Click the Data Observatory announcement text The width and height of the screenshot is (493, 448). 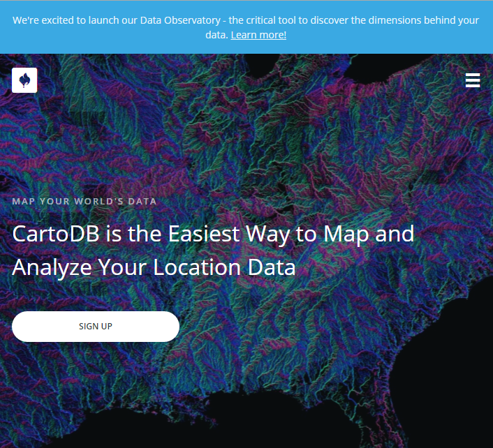246,27
